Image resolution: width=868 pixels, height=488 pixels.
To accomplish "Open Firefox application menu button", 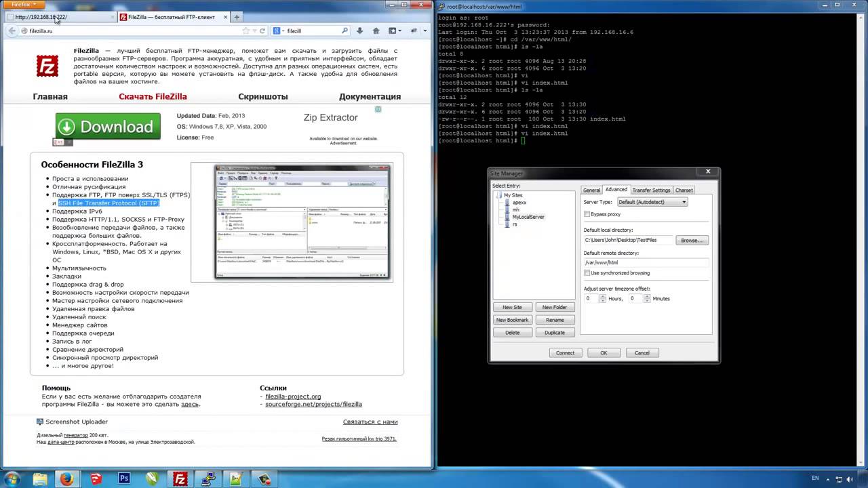I will coord(25,4).
